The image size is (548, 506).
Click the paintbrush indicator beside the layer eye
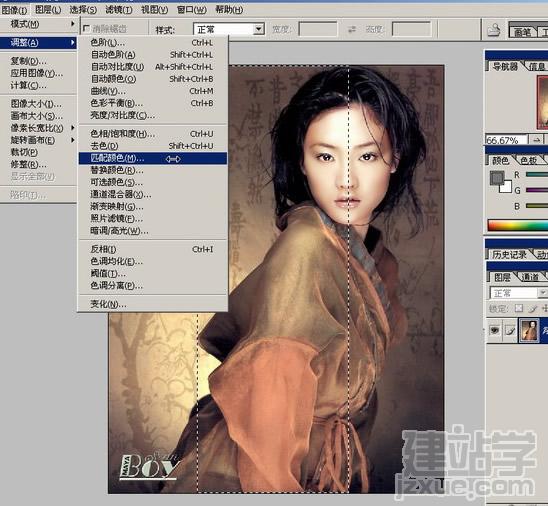510,330
